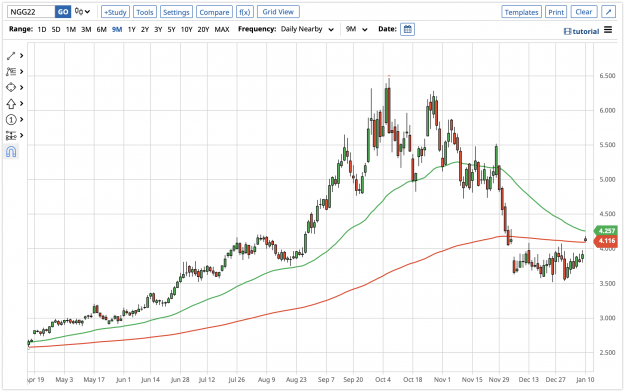This screenshot has height=392, width=625.
Task: Click the +Study button
Action: 115,12
